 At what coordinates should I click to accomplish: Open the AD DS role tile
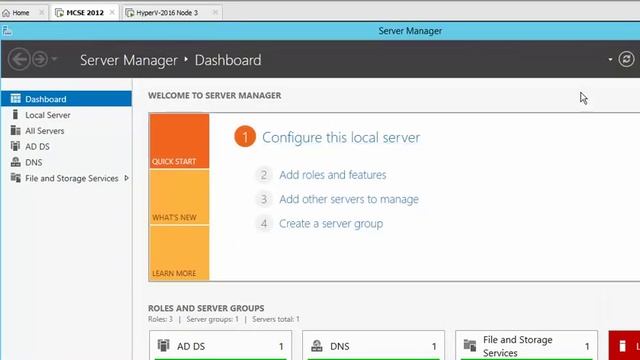pos(220,346)
